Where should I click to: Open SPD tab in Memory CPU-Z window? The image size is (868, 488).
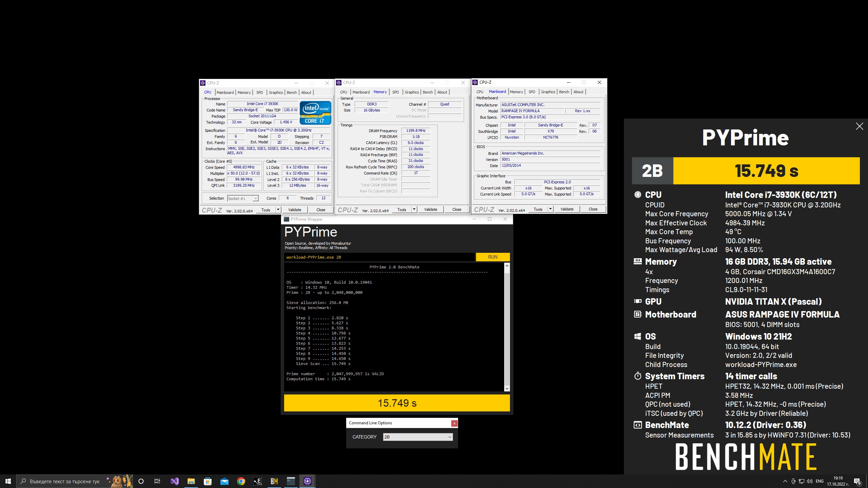396,92
